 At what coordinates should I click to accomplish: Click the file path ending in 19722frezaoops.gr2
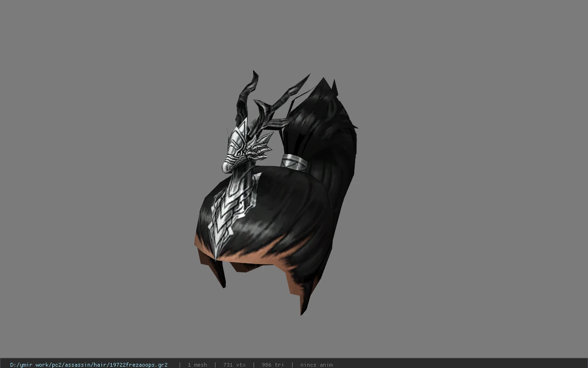tap(89, 365)
